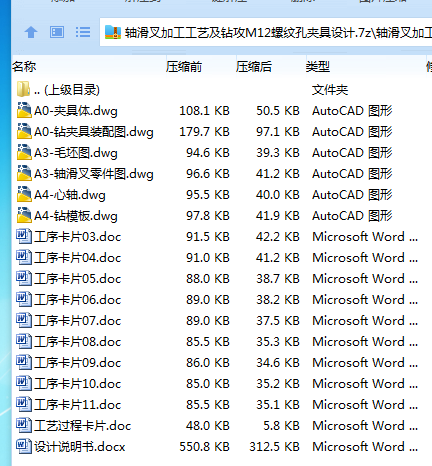Click the file name 工艺过程卡片.doc
This screenshot has height=466, width=432.
point(83,426)
